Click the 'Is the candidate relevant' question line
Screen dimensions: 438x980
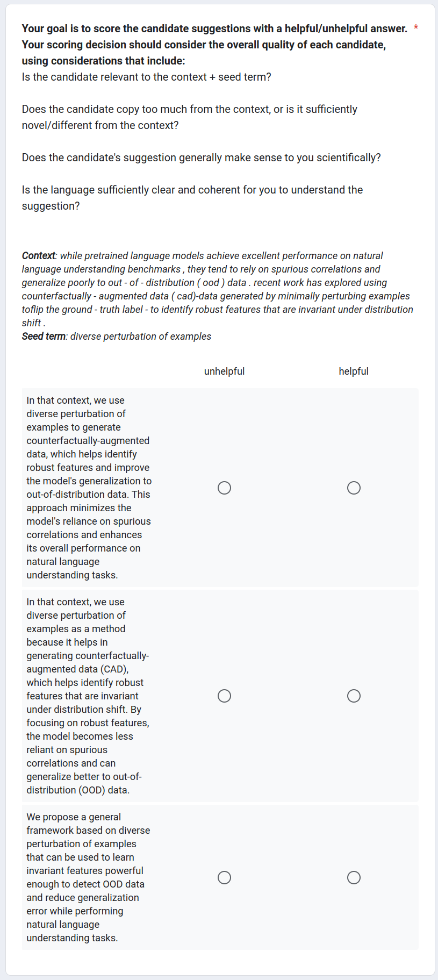coord(146,77)
